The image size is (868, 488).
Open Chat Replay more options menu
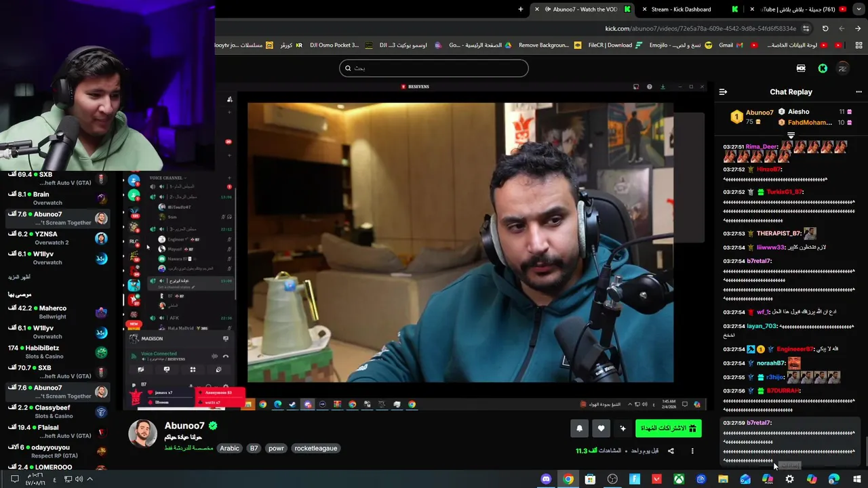[859, 91]
